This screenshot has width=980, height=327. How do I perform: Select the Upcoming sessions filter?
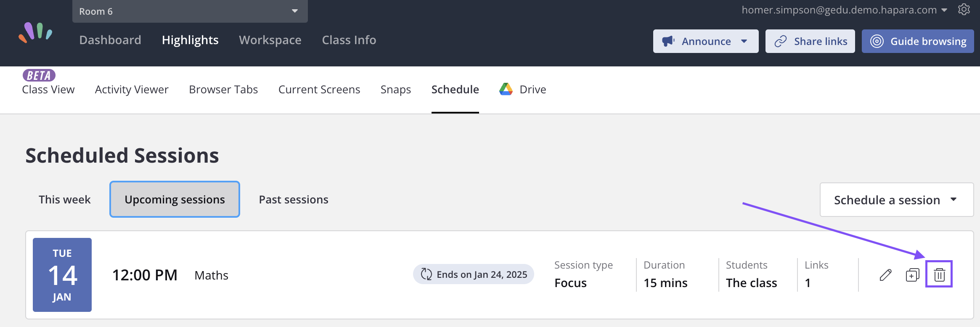tap(175, 199)
